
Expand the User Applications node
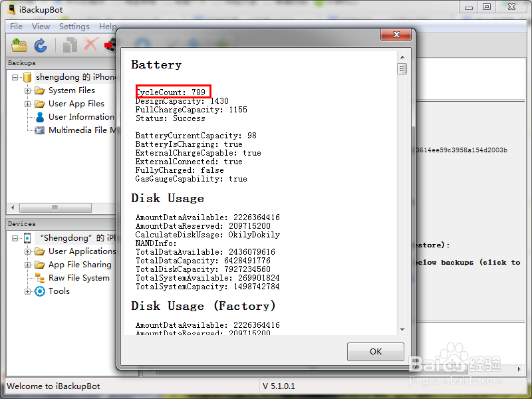click(x=27, y=251)
